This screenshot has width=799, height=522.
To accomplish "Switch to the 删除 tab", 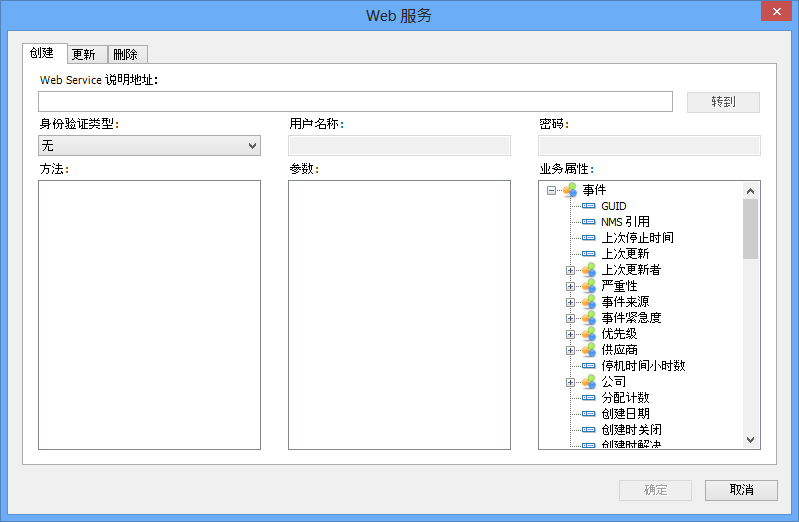I will [x=125, y=54].
